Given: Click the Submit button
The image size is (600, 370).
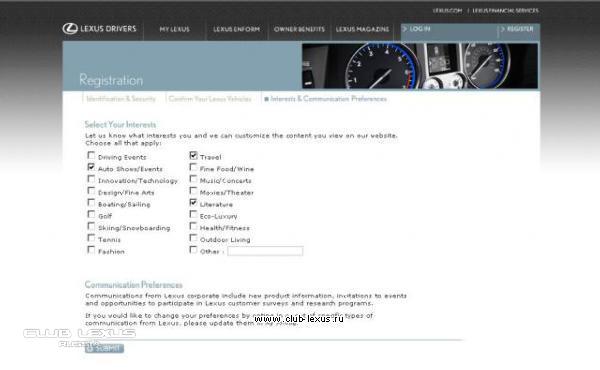Looking at the screenshot, I should coord(104,348).
